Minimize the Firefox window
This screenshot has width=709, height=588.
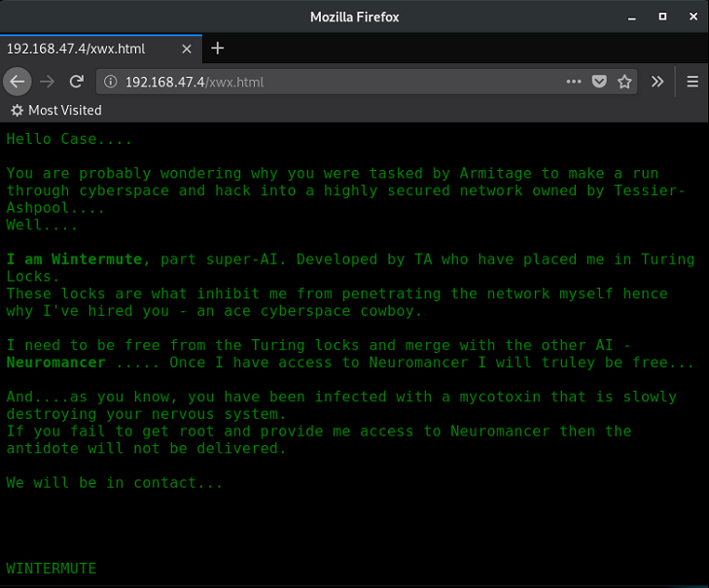pyautogui.click(x=631, y=17)
